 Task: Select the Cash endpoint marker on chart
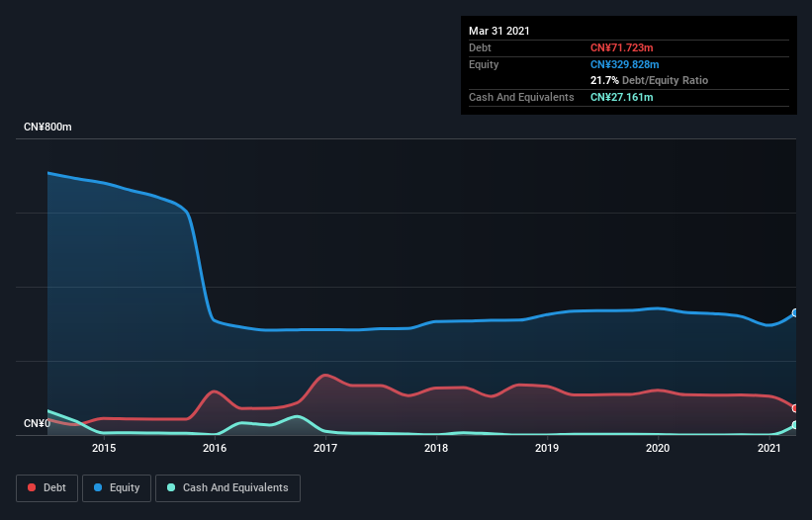(795, 425)
